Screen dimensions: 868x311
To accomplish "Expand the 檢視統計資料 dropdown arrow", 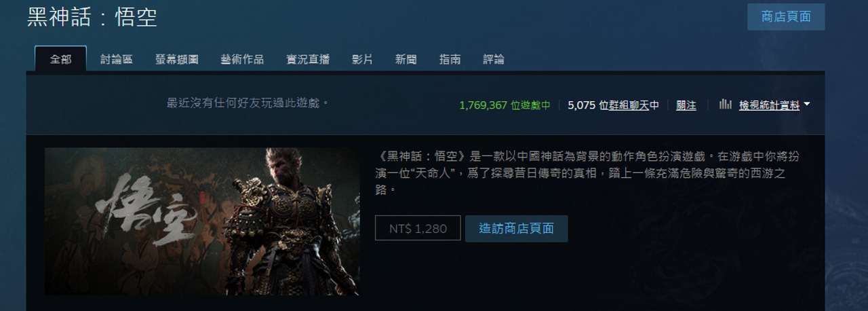I will click(x=807, y=105).
